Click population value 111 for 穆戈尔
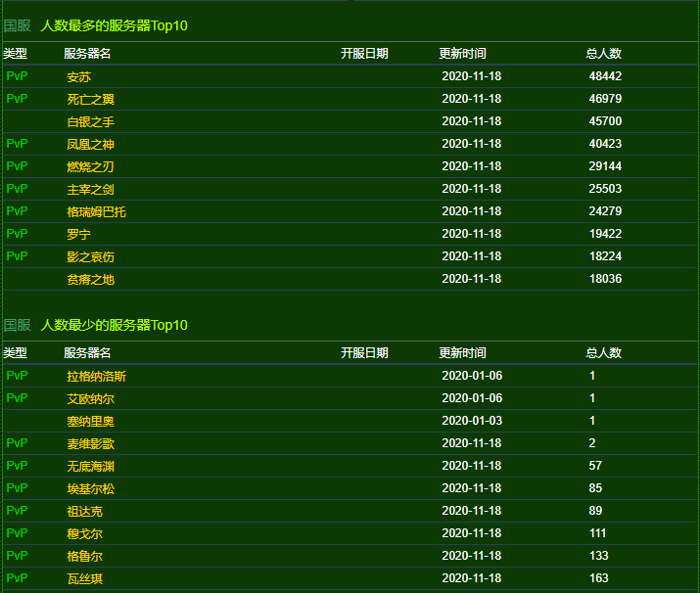The height and width of the screenshot is (593, 700). tap(597, 533)
